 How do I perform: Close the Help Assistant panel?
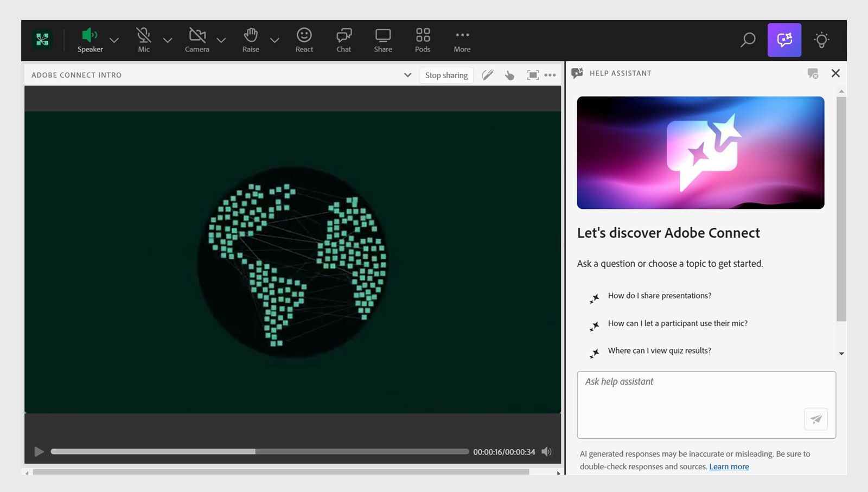pyautogui.click(x=835, y=73)
